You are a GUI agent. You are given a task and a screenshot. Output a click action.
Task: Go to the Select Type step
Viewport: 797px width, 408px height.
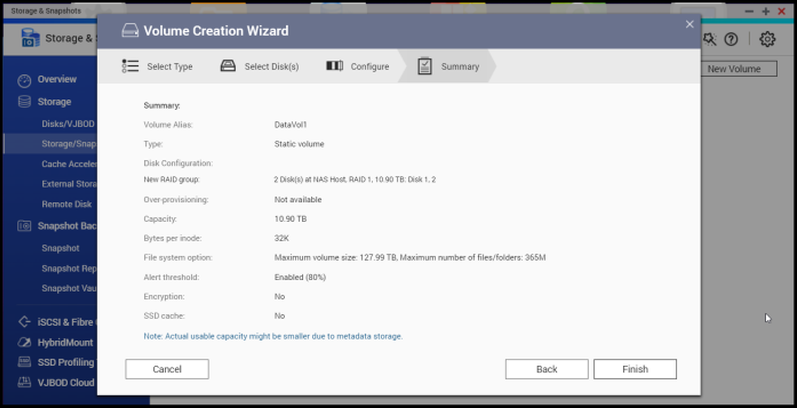[x=157, y=67]
